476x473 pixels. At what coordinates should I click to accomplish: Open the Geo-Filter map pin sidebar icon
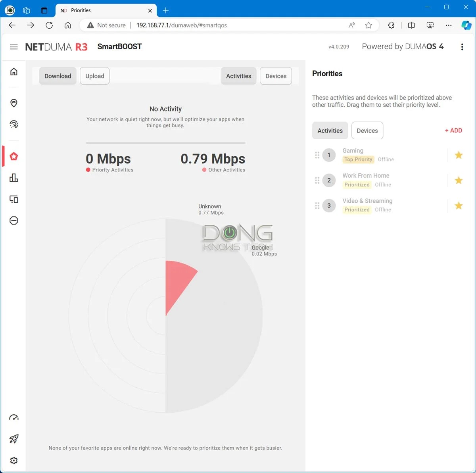pos(14,103)
